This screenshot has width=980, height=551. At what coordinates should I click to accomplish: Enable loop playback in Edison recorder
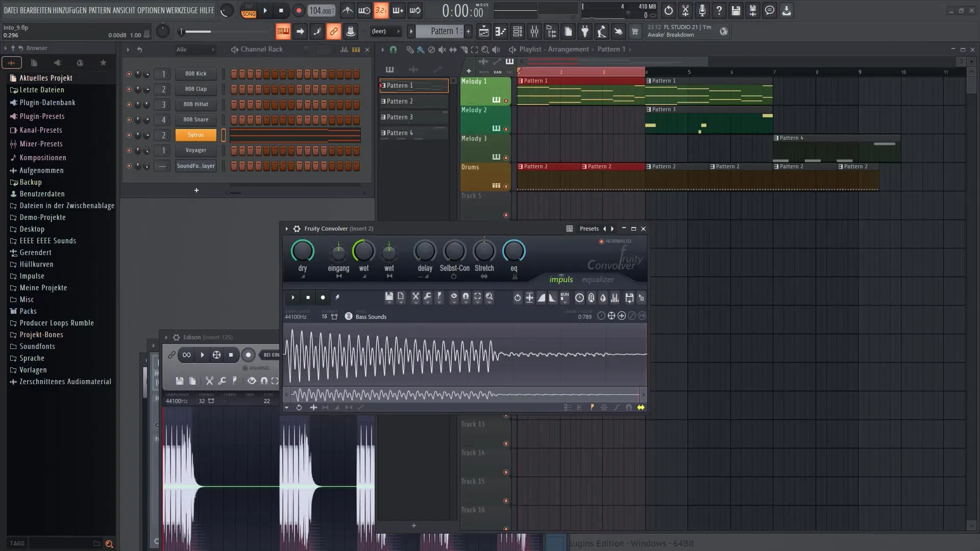[x=186, y=355]
